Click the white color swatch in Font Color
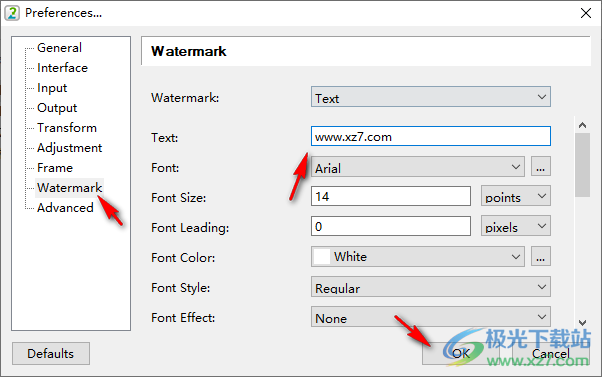This screenshot has height=377, width=602. pos(322,256)
